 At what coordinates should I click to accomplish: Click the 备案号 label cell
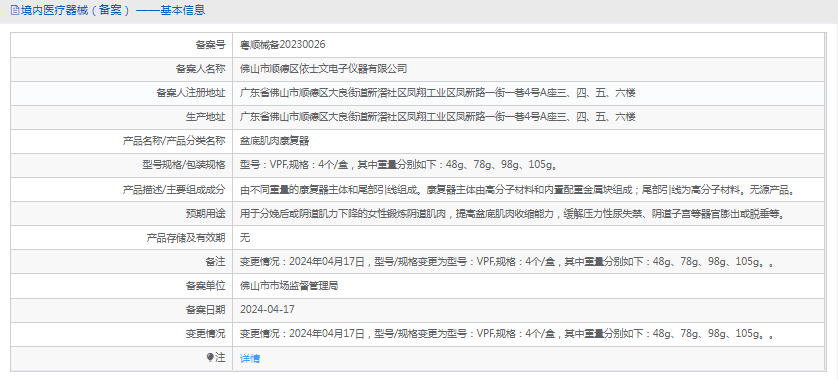pyautogui.click(x=211, y=45)
